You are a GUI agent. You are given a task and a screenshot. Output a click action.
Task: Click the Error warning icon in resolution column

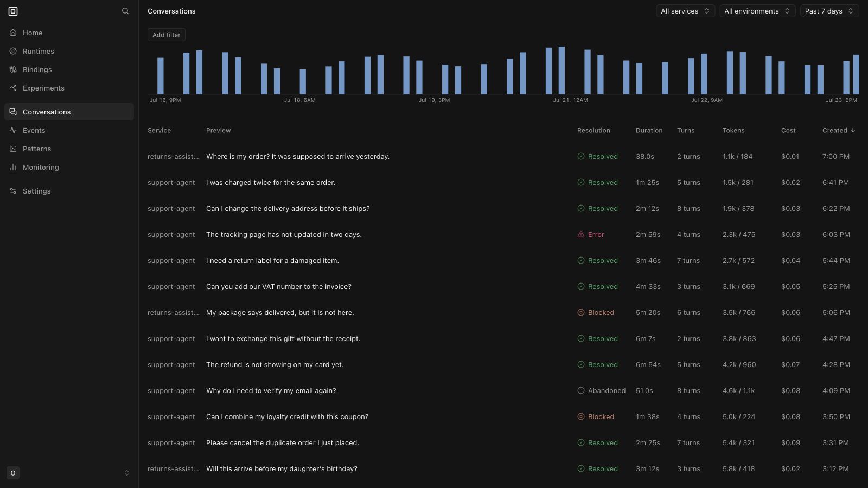581,234
